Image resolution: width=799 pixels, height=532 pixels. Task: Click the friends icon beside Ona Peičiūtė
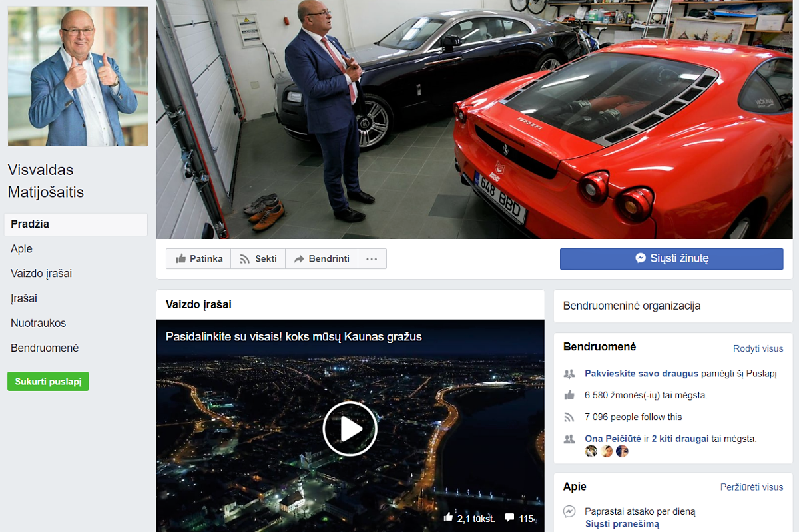tap(569, 439)
